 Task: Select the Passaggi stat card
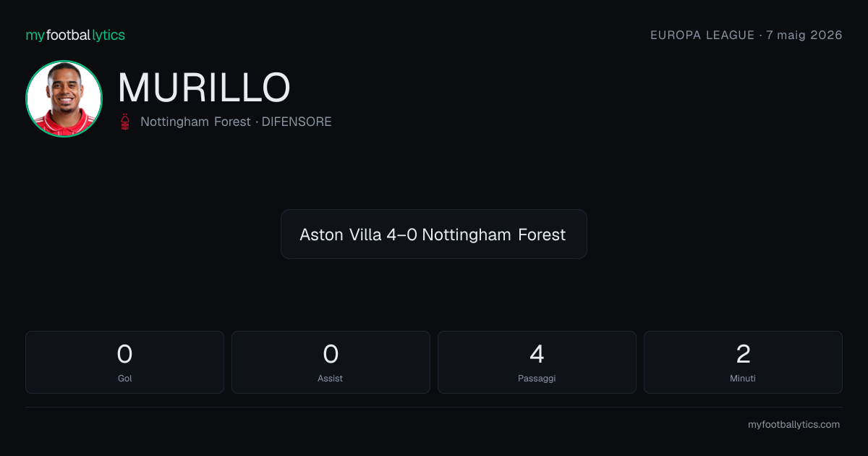pos(537,362)
